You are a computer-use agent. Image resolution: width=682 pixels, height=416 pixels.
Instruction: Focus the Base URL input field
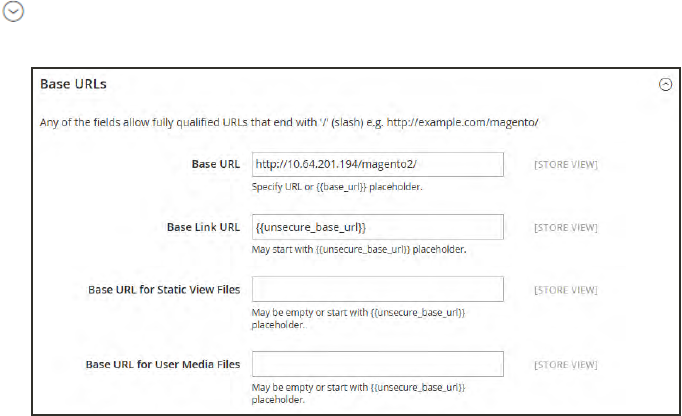(376, 165)
